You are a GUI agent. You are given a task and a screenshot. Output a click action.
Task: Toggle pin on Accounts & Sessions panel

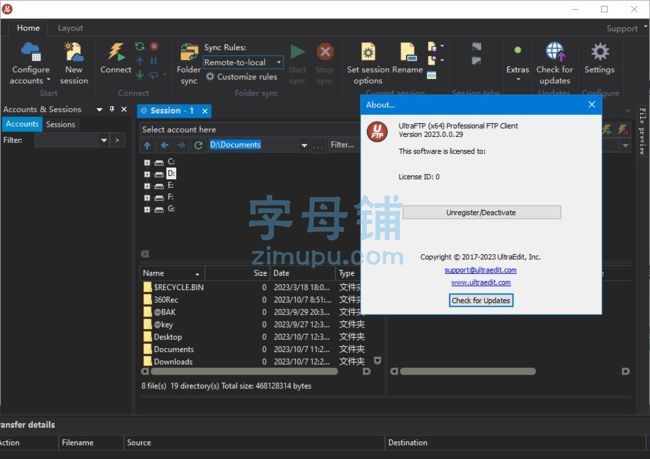pos(112,109)
